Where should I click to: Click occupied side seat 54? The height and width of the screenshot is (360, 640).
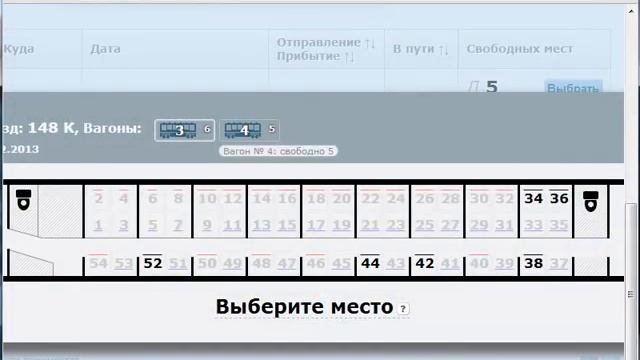click(98, 263)
